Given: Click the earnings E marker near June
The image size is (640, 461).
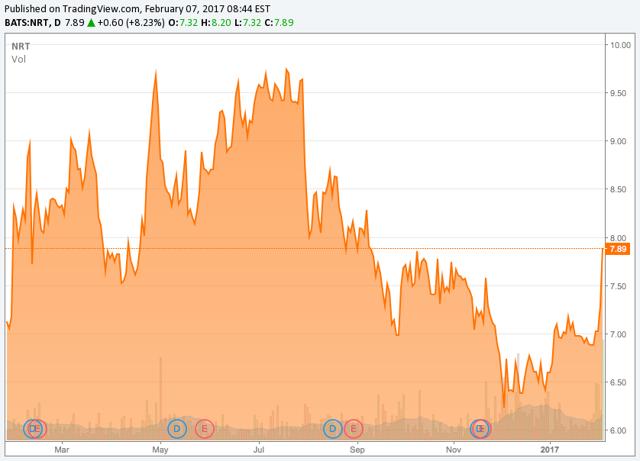Looking at the screenshot, I should pyautogui.click(x=204, y=429).
